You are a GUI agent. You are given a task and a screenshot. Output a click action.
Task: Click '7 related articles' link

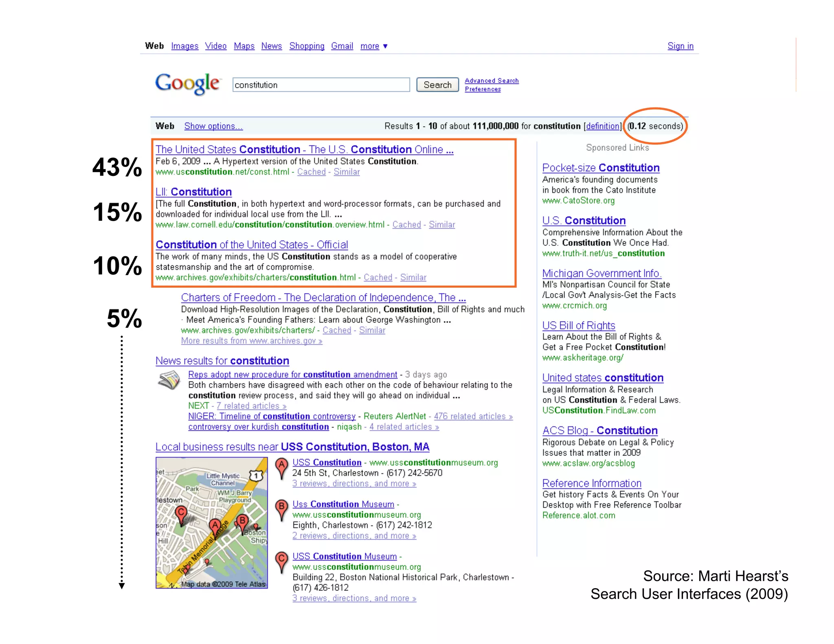pyautogui.click(x=251, y=406)
